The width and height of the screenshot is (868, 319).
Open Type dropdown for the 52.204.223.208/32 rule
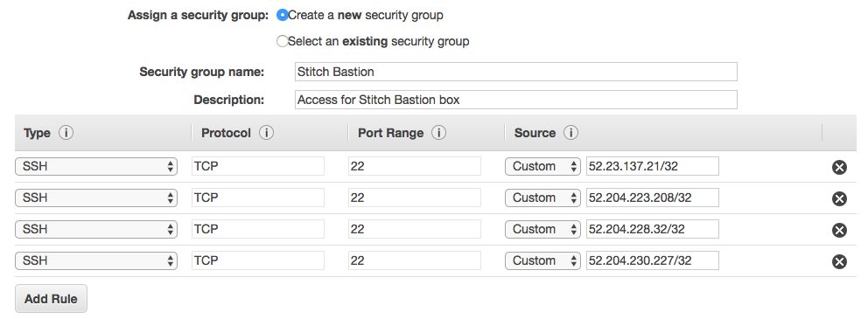(x=96, y=198)
